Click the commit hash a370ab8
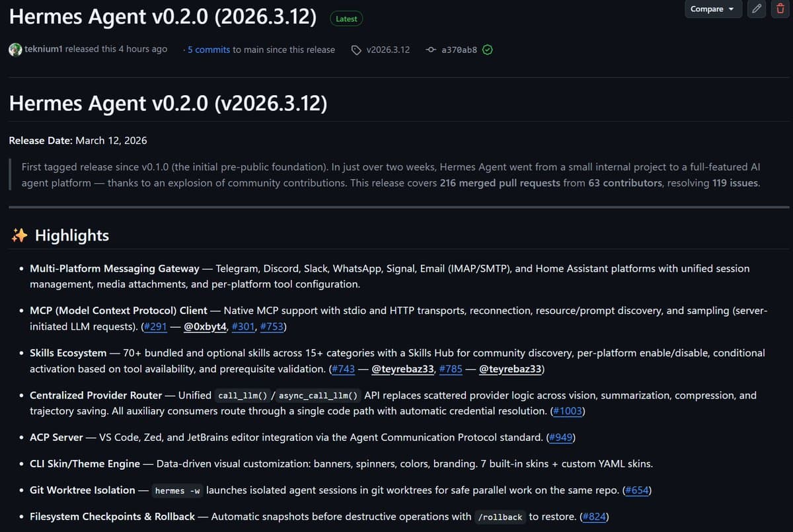This screenshot has height=532, width=793. click(x=459, y=50)
